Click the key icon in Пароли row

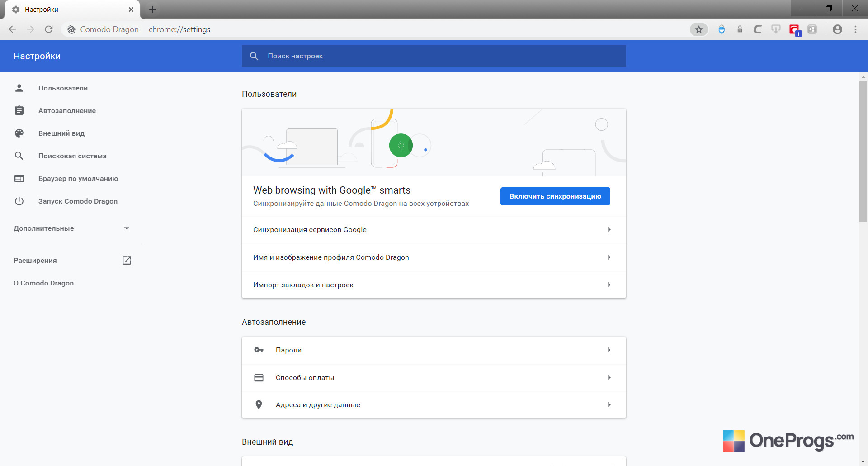[259, 350]
